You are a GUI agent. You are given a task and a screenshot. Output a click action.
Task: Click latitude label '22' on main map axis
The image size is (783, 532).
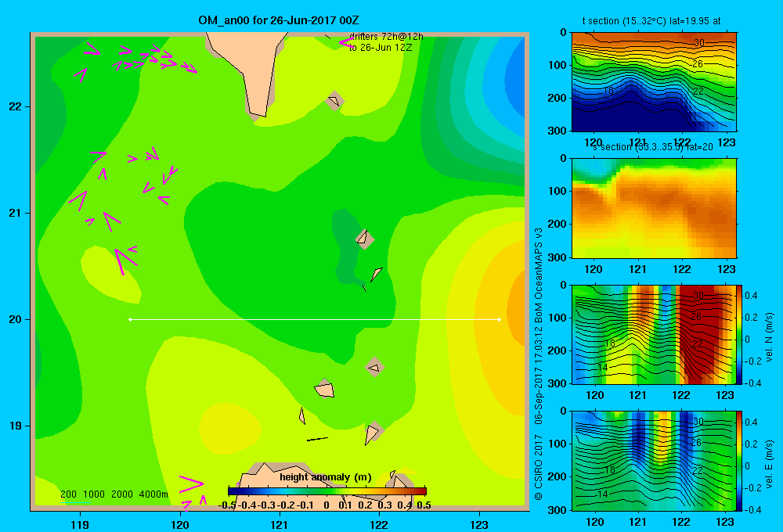coord(16,107)
